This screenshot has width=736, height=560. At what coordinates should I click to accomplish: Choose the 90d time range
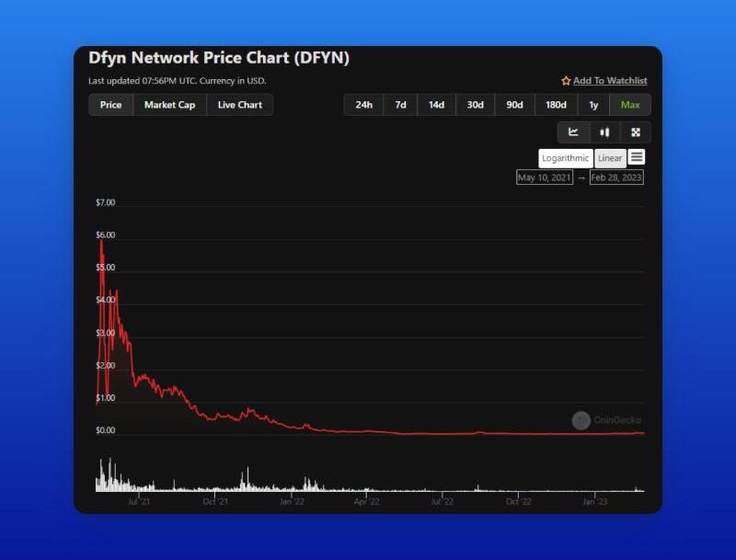pos(514,105)
